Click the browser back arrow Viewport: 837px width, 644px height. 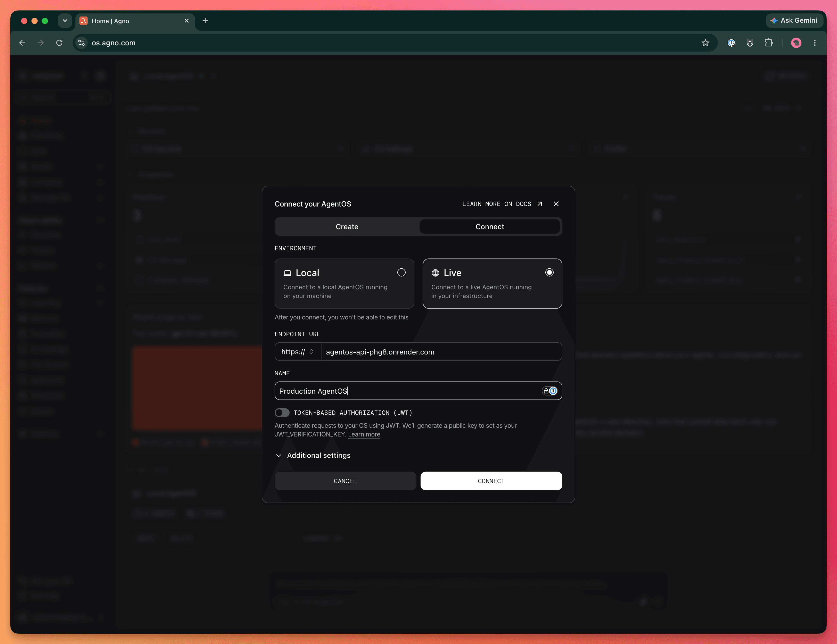[x=22, y=43]
